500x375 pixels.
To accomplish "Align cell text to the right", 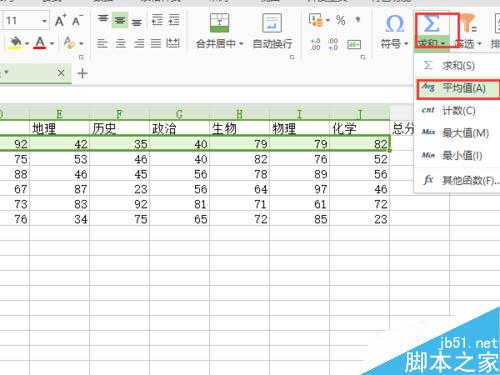I will click(x=139, y=43).
